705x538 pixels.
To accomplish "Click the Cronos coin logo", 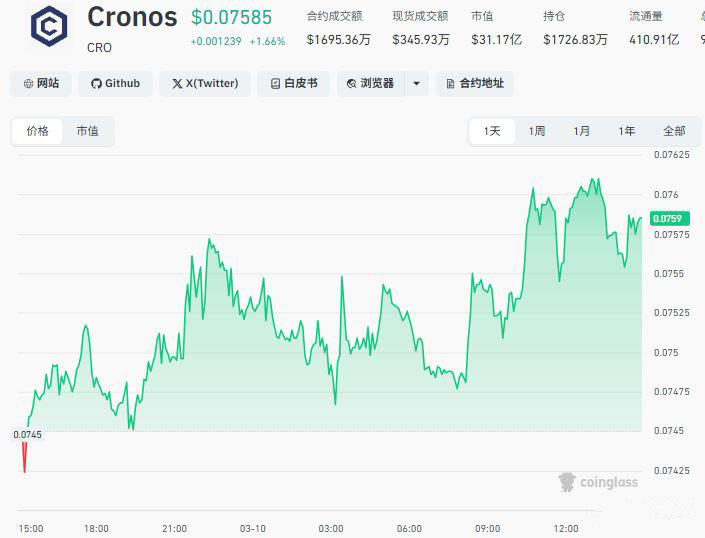I will [x=50, y=27].
